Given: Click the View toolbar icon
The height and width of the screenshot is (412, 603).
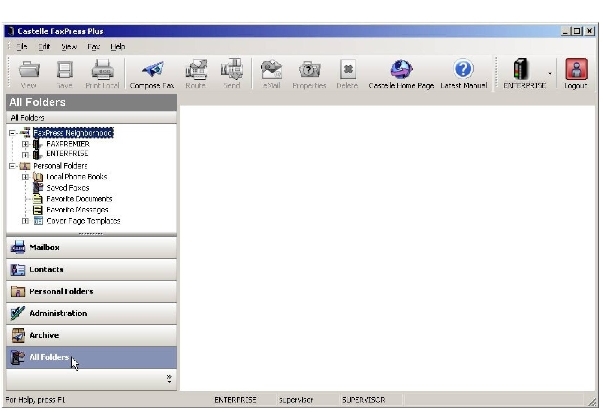Looking at the screenshot, I should click(x=29, y=70).
